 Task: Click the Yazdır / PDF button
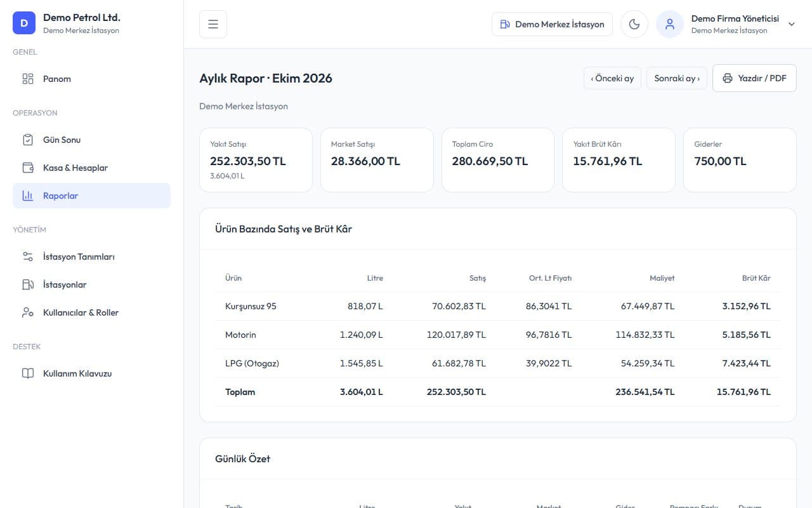tap(754, 78)
